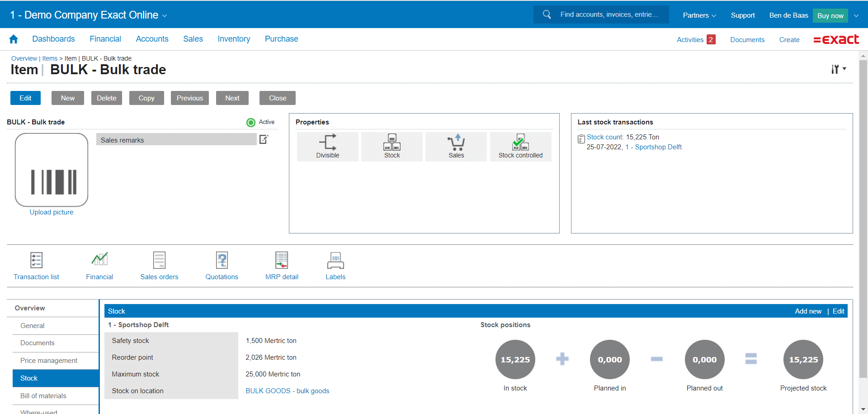Open the BULK GOODS - bulk goods link
The height and width of the screenshot is (414, 868).
pos(288,391)
